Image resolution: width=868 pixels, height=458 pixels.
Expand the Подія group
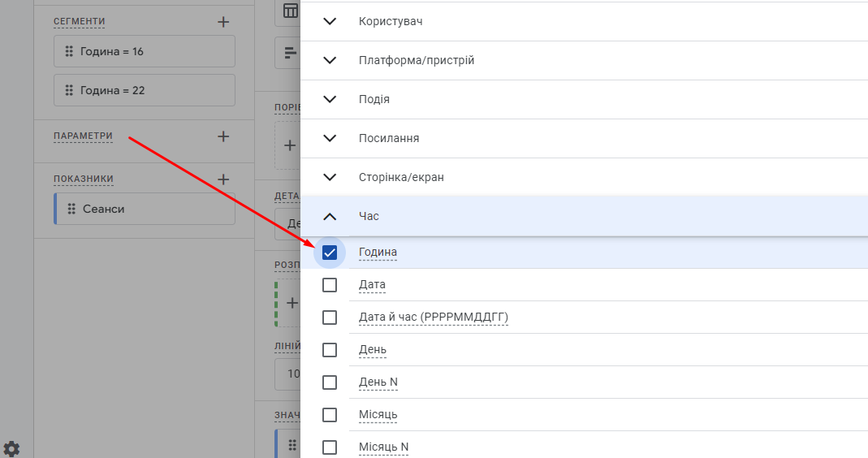coord(330,99)
